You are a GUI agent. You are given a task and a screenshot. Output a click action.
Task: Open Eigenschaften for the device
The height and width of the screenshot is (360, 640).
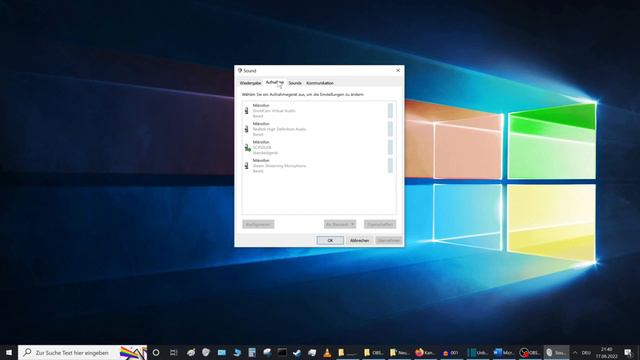(380, 224)
